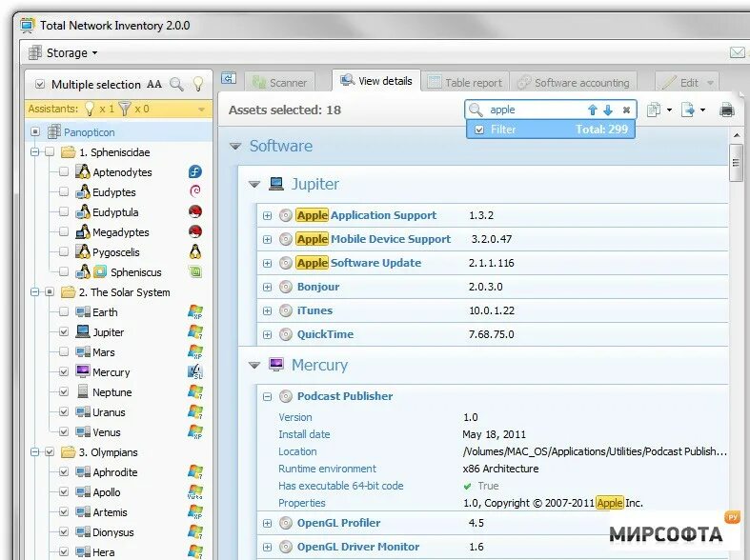Click the Mint OS icon beside Spheniscus
The image size is (750, 560).
coord(195,271)
